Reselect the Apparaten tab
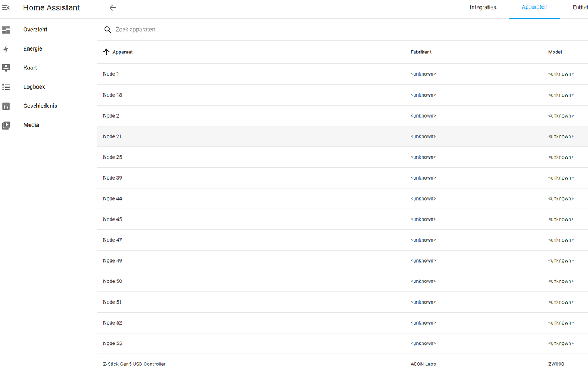588x374 pixels. 534,7
